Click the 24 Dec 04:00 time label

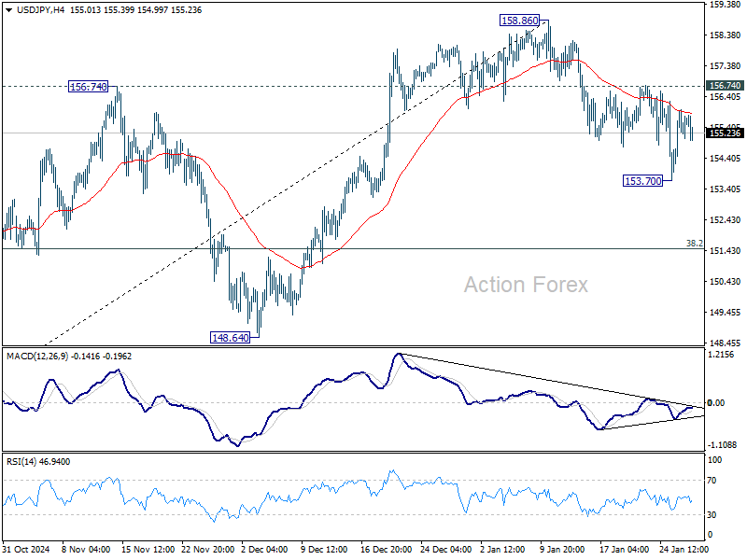tap(446, 549)
